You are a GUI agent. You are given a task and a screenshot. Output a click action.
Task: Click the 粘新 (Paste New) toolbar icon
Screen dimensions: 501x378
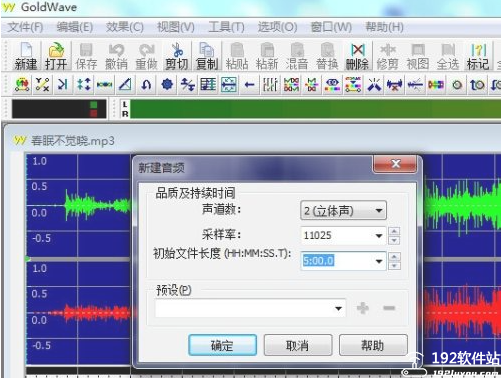click(267, 56)
